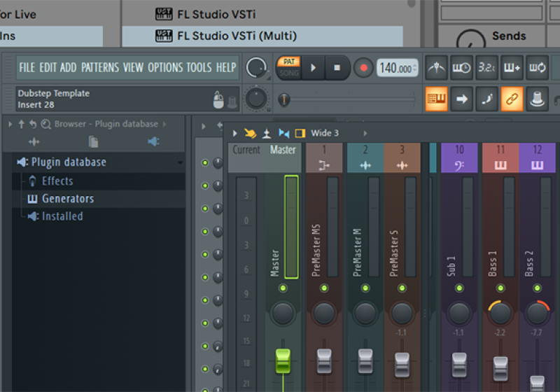560x392 pixels.
Task: Click the browser files tab icon
Action: (x=93, y=142)
